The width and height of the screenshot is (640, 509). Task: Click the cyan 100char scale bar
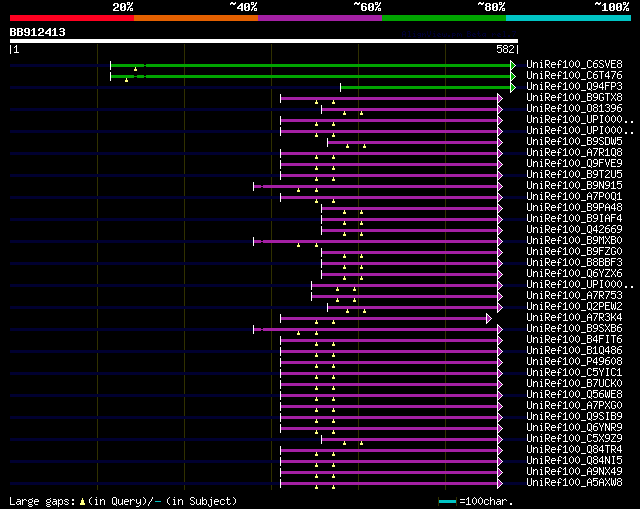point(447,501)
